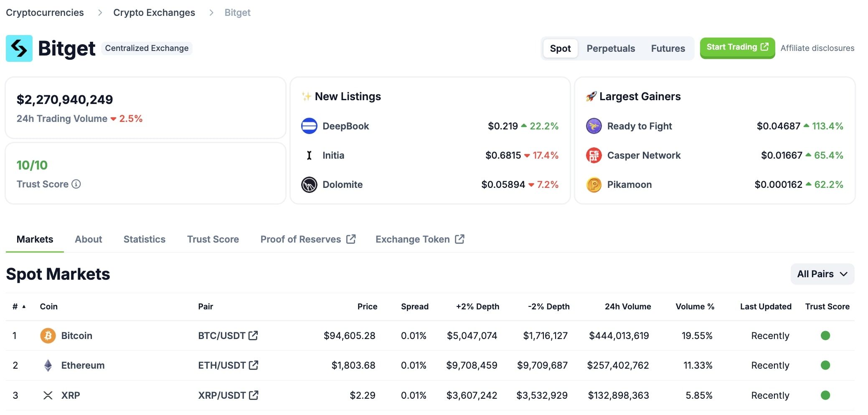The height and width of the screenshot is (415, 868).
Task: Go to Cryptocurrencies breadcrumb
Action: [45, 13]
